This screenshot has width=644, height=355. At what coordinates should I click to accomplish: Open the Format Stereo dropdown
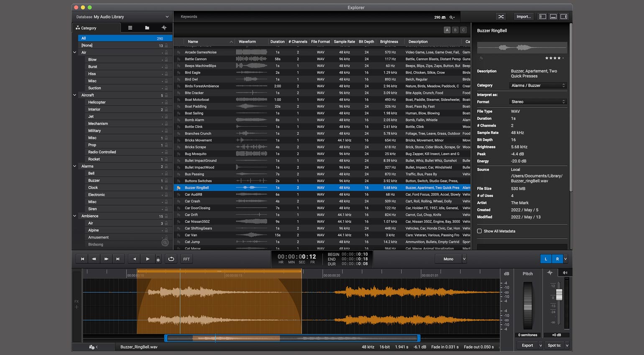[x=538, y=102]
